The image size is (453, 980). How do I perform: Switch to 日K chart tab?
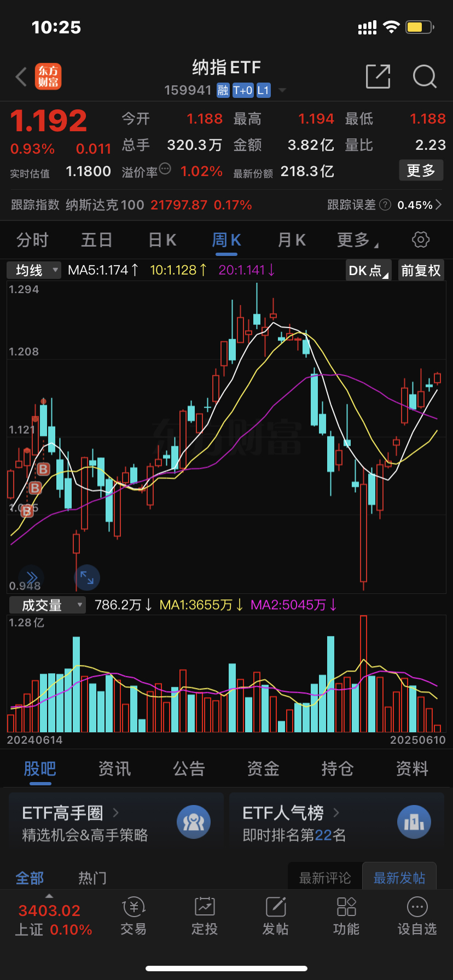tap(162, 240)
